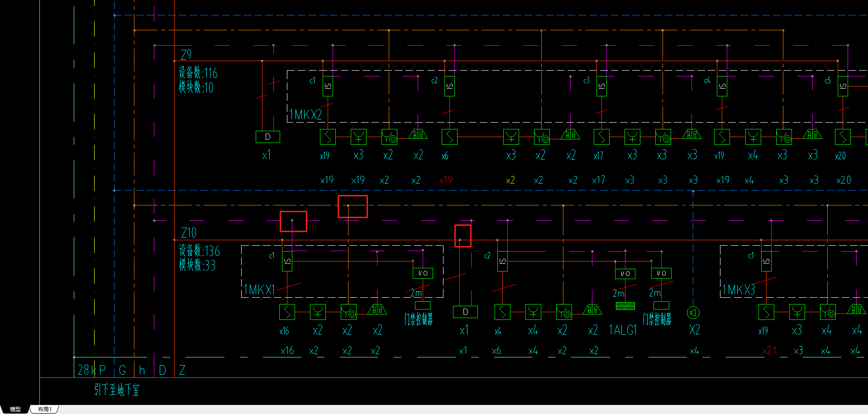Image resolution: width=868 pixels, height=414 pixels.
Task: Click the detector symbol above the x20 label
Action: coord(843,137)
